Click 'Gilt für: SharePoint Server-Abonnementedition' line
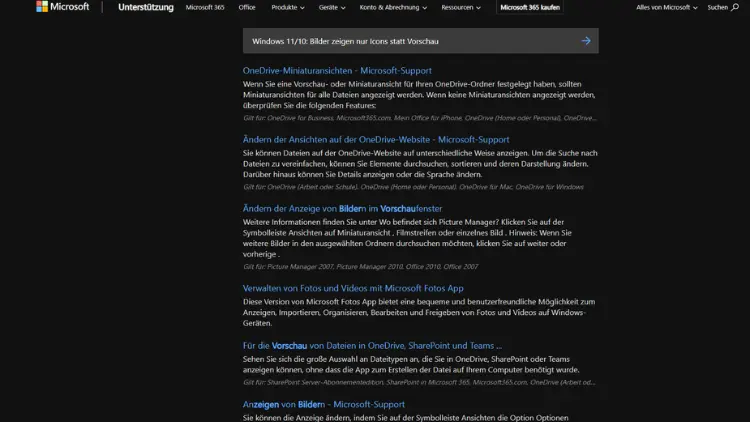750x422 pixels. click(x=419, y=382)
